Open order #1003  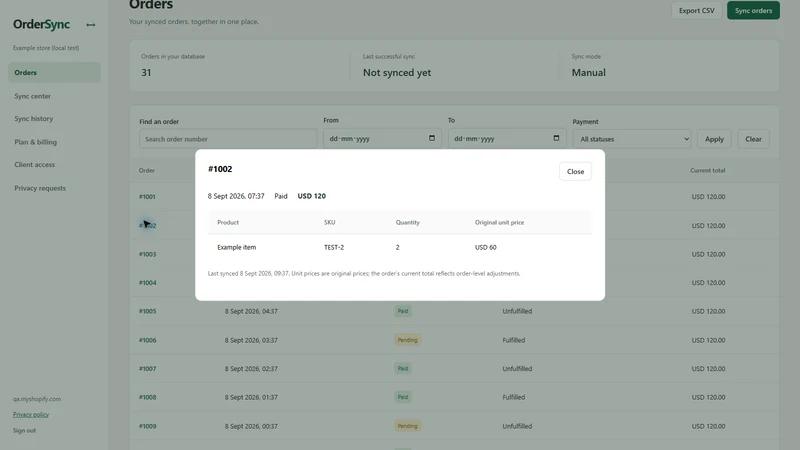[x=147, y=254]
